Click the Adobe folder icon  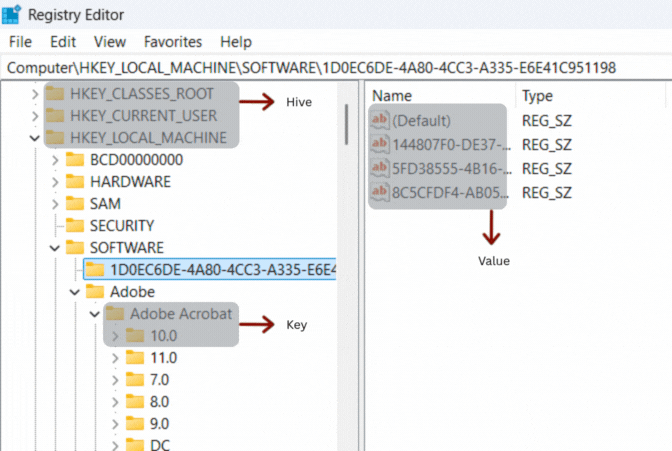pos(95,292)
